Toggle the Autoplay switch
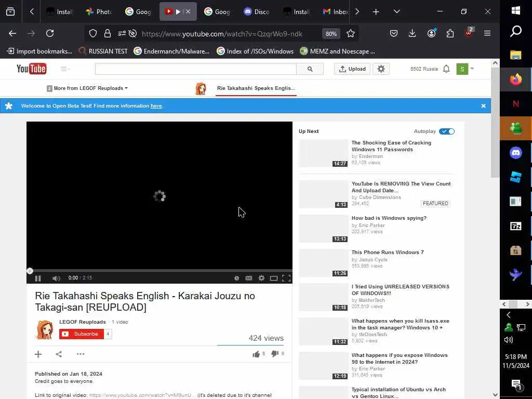This screenshot has height=399, width=532. pos(446,131)
